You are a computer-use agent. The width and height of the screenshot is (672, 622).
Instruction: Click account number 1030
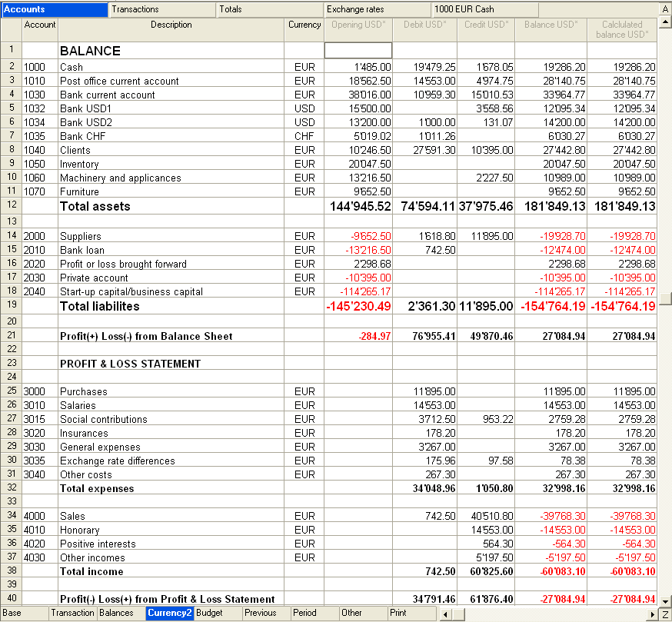pyautogui.click(x=40, y=95)
